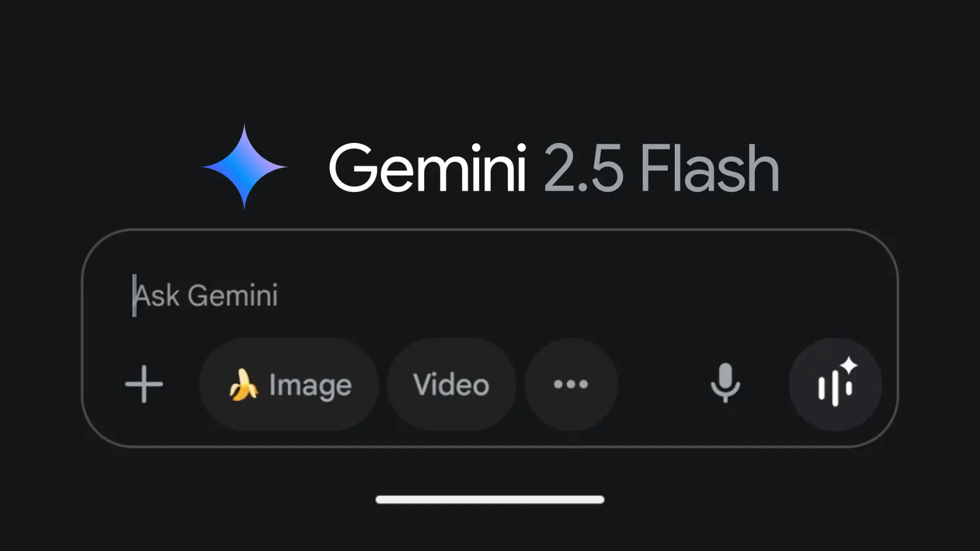Click the empty space between more options and microphone

click(x=664, y=384)
